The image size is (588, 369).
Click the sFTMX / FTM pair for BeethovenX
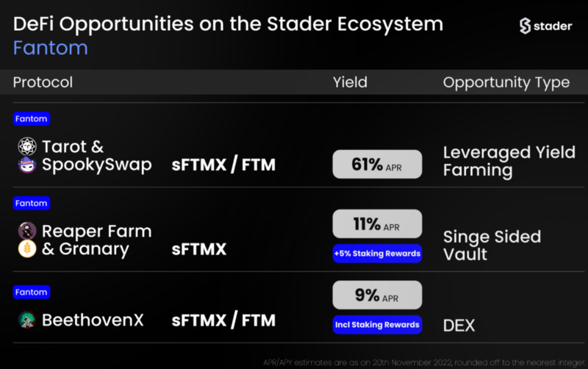223,320
